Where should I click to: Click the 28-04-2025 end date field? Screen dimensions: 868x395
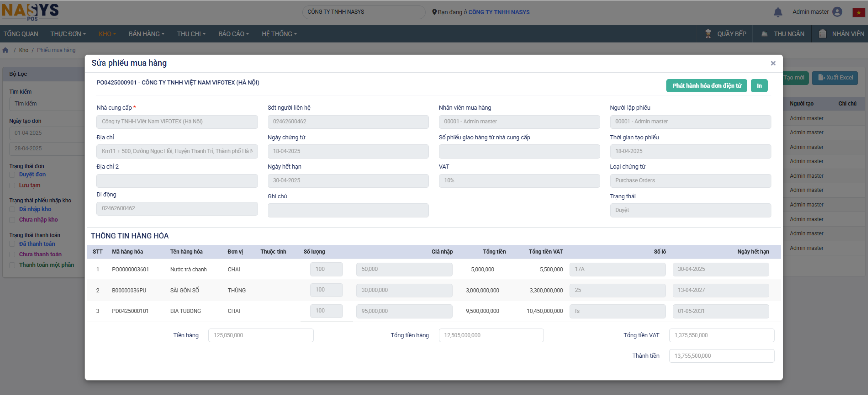pos(47,149)
